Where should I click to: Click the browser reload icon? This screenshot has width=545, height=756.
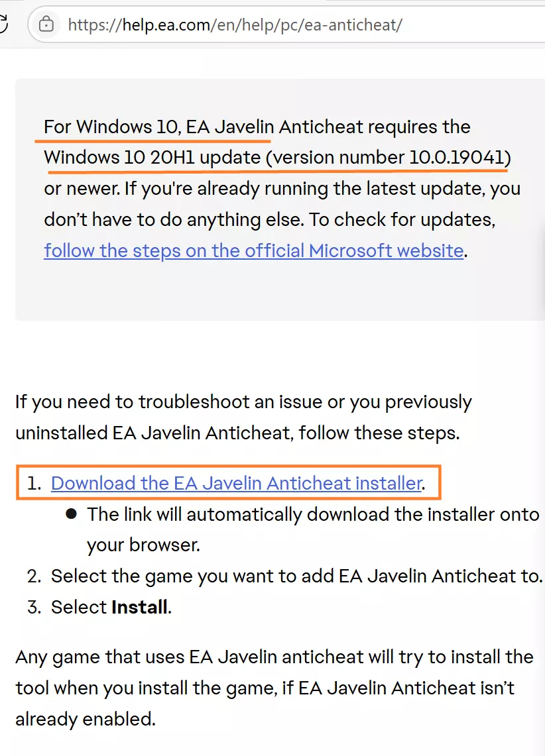4,25
